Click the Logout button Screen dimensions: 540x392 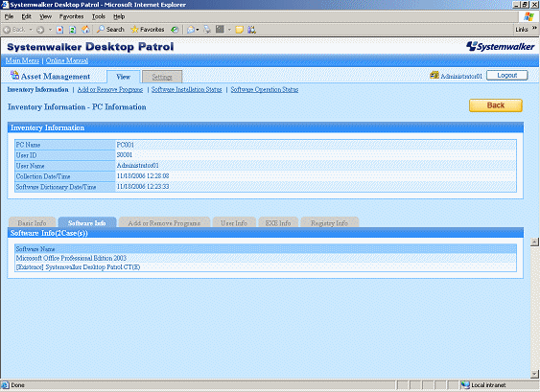pyautogui.click(x=507, y=76)
